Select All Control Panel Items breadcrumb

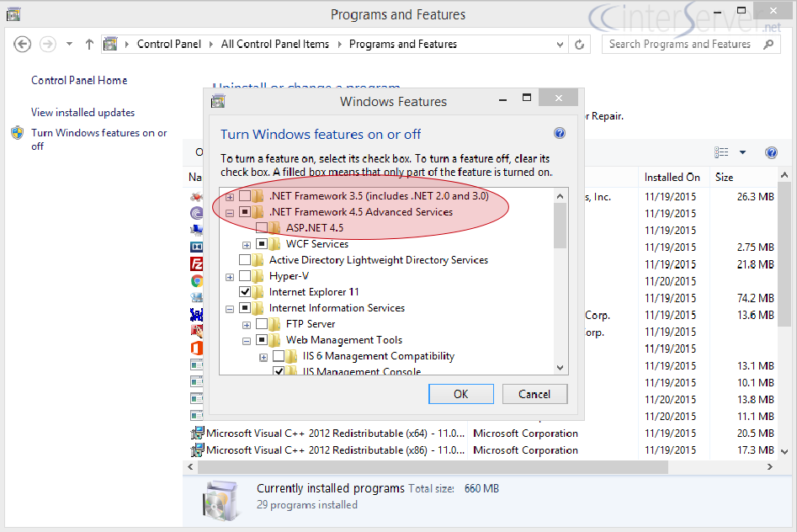[275, 45]
